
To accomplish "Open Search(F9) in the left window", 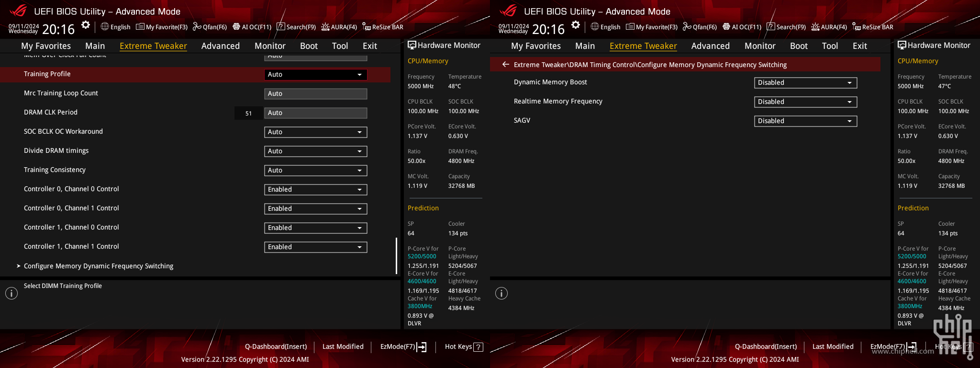I will [296, 27].
